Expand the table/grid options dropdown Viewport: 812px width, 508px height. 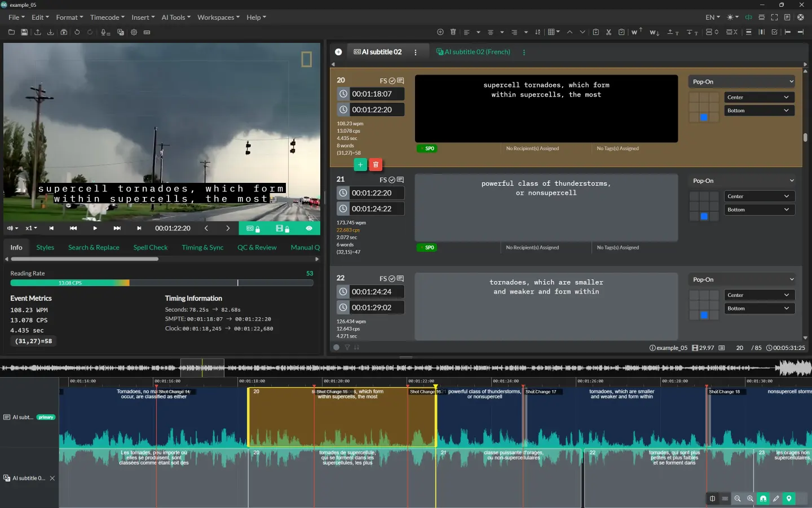pos(554,32)
